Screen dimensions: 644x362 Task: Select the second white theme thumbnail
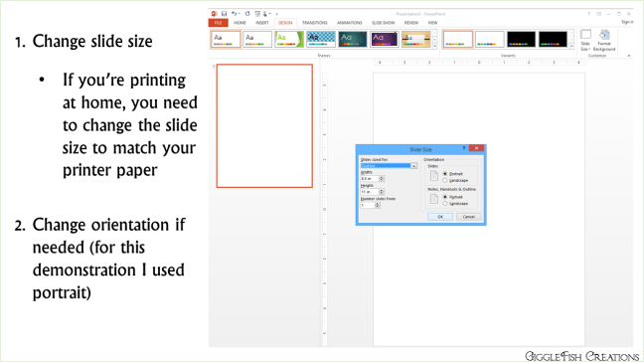257,39
